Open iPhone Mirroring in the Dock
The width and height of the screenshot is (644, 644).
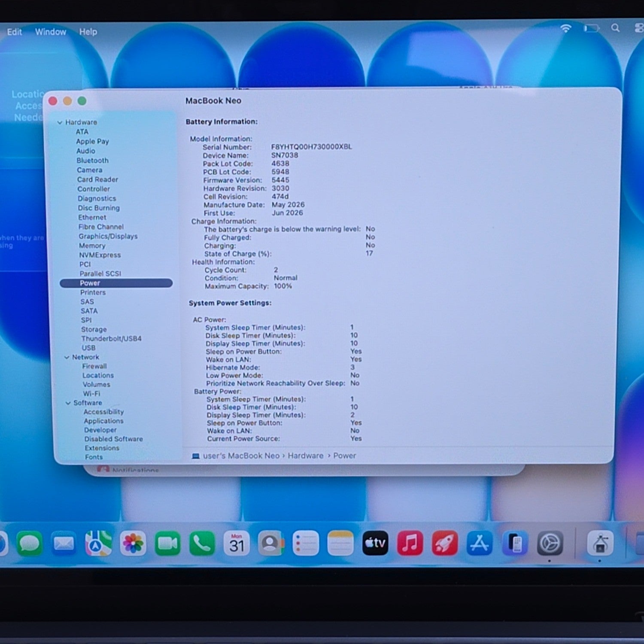click(x=515, y=544)
